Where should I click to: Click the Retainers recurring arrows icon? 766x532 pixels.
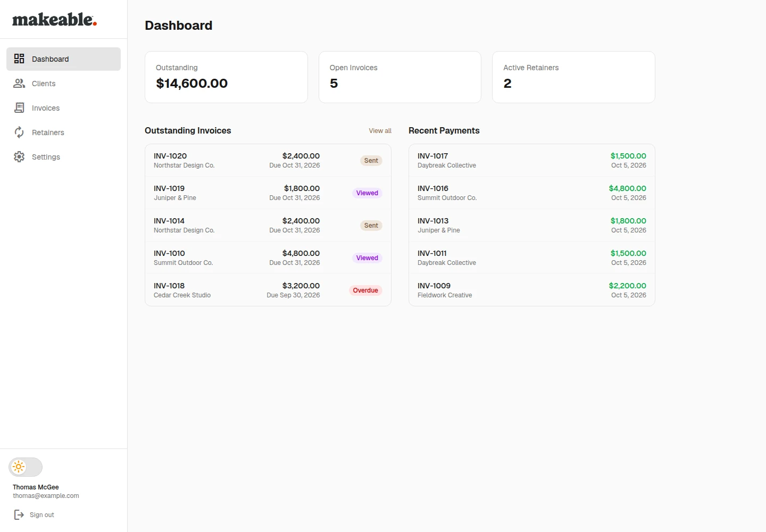point(19,132)
